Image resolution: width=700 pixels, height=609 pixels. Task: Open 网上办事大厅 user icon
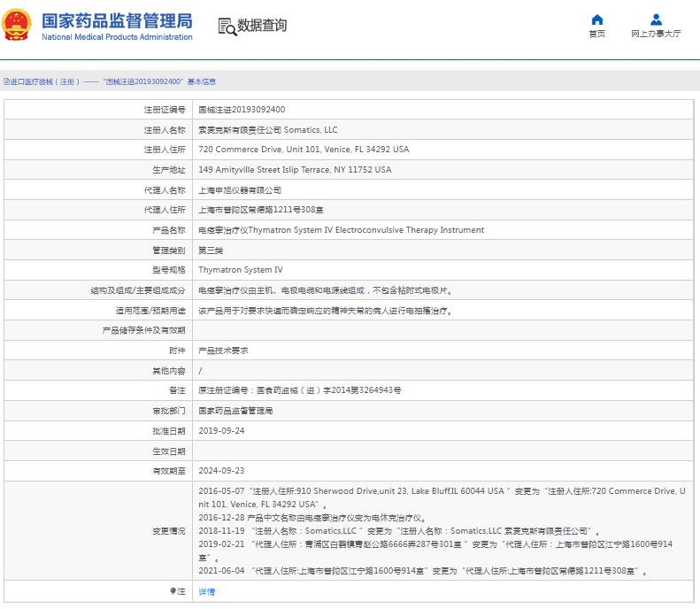[656, 19]
